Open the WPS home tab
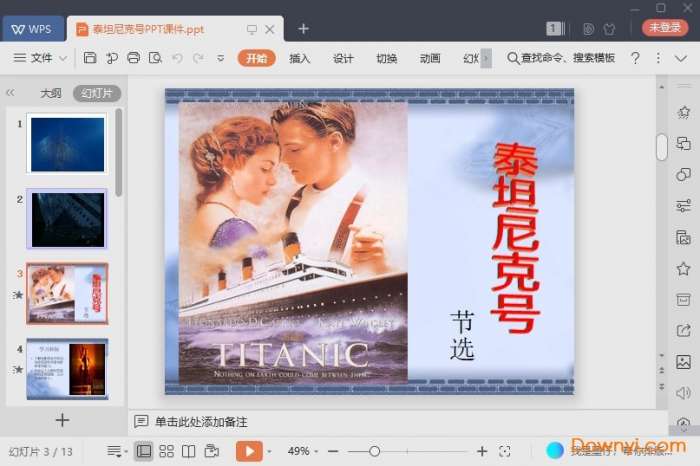Viewport: 700px width, 466px height. [33, 29]
